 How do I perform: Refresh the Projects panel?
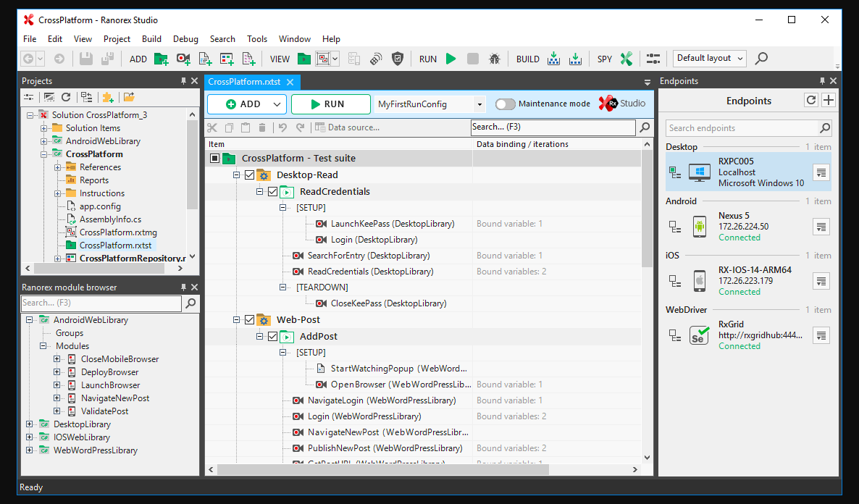tap(66, 97)
